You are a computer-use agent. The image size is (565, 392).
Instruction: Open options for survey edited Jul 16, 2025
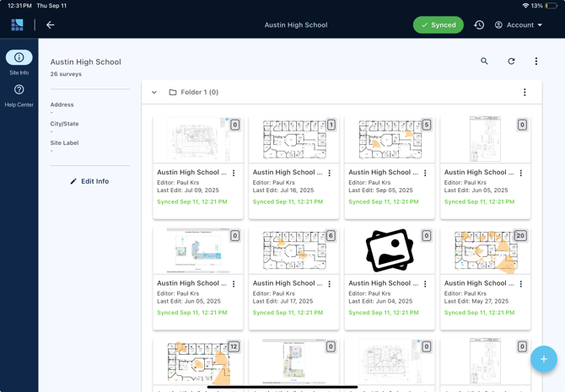pyautogui.click(x=330, y=173)
